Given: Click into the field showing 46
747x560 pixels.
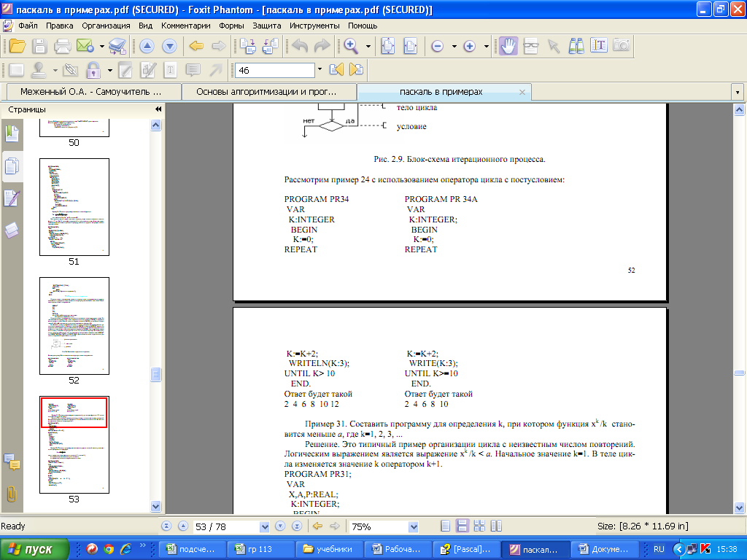Looking at the screenshot, I should point(274,70).
